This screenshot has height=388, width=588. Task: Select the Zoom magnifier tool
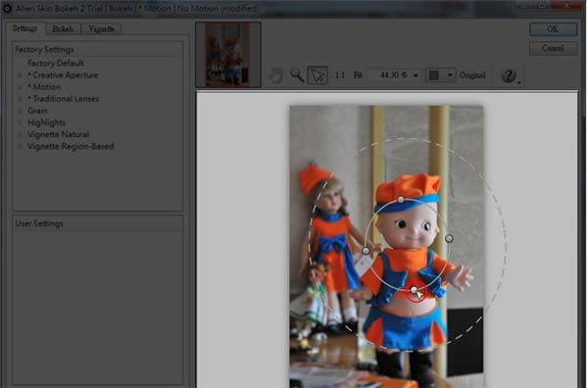point(297,75)
